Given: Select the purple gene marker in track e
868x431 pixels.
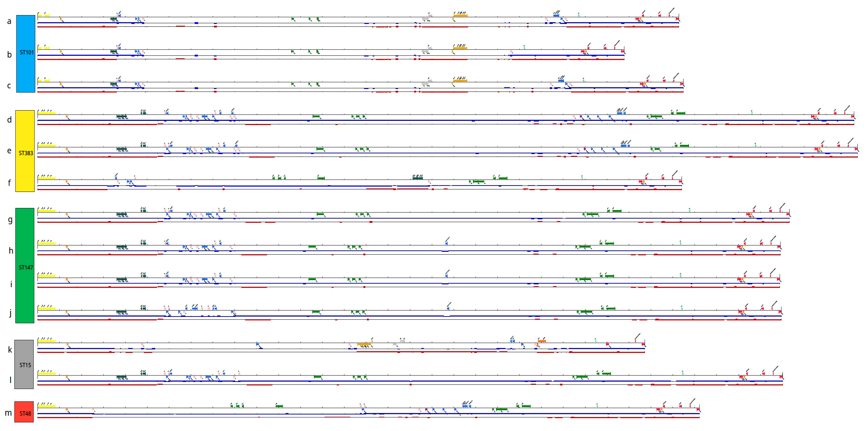Looking at the screenshot, I should (585, 149).
